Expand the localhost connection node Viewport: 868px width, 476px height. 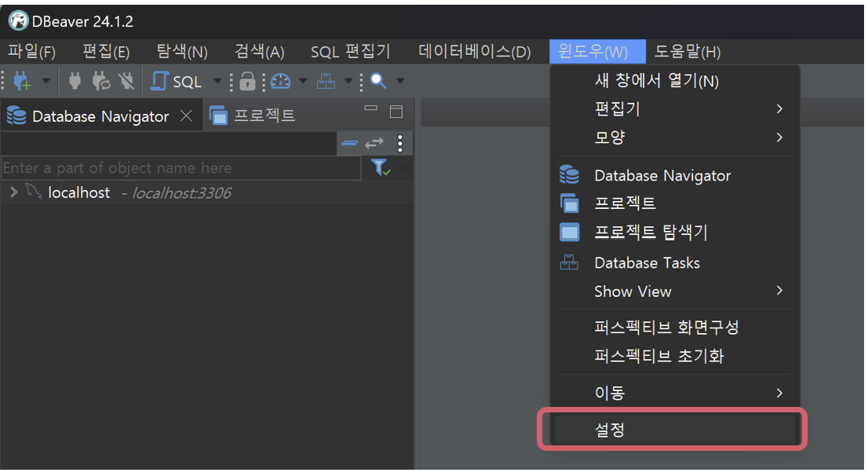[14, 192]
